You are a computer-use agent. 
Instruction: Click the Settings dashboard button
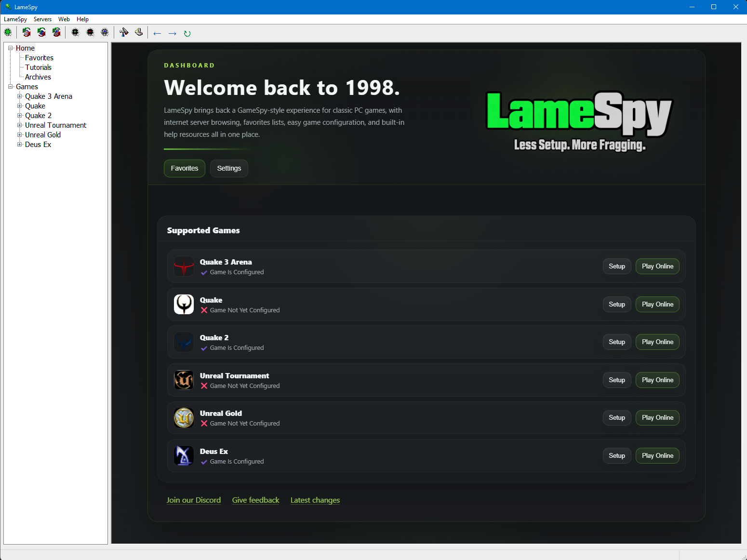[x=229, y=168]
